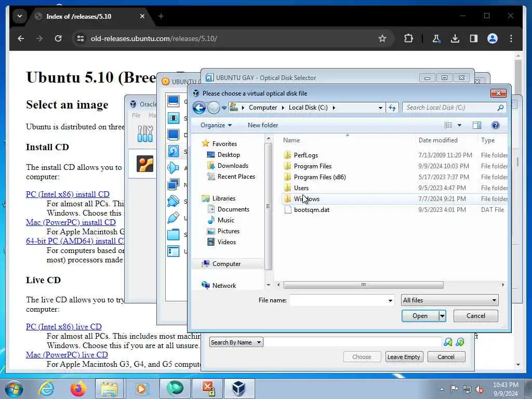Screen dimensions: 532x399
Task: Click Cancel in Optical Disk Selector
Action: (x=446, y=357)
